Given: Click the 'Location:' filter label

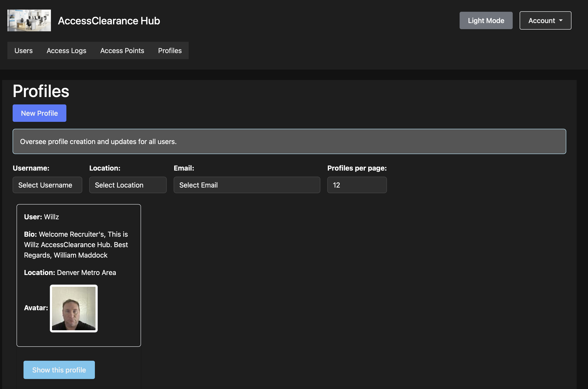Looking at the screenshot, I should click(105, 168).
